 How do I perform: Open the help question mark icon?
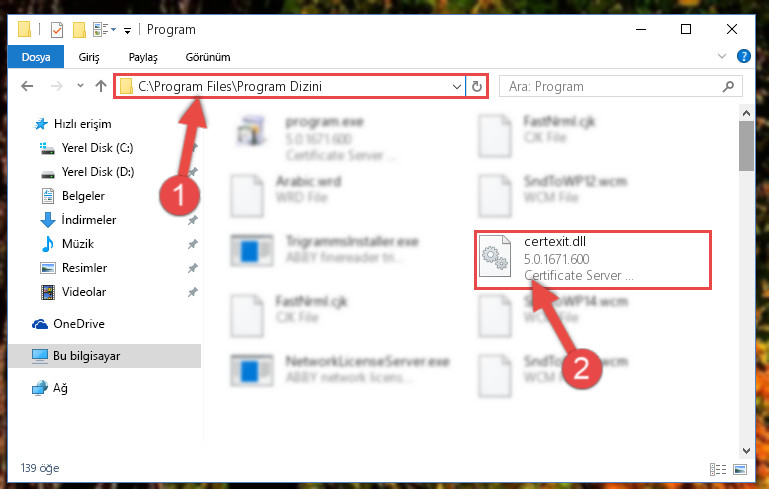click(x=743, y=56)
